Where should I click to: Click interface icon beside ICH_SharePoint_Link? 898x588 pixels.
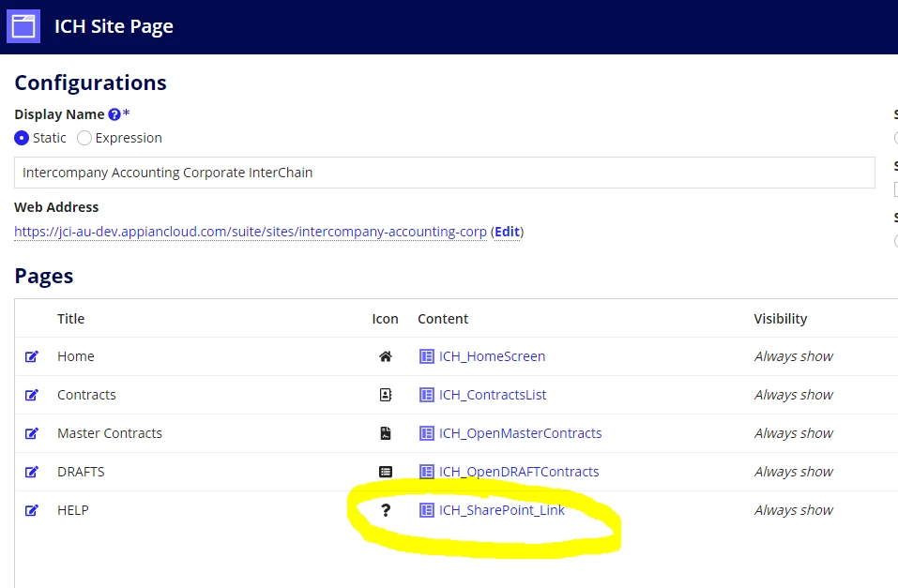click(x=427, y=510)
